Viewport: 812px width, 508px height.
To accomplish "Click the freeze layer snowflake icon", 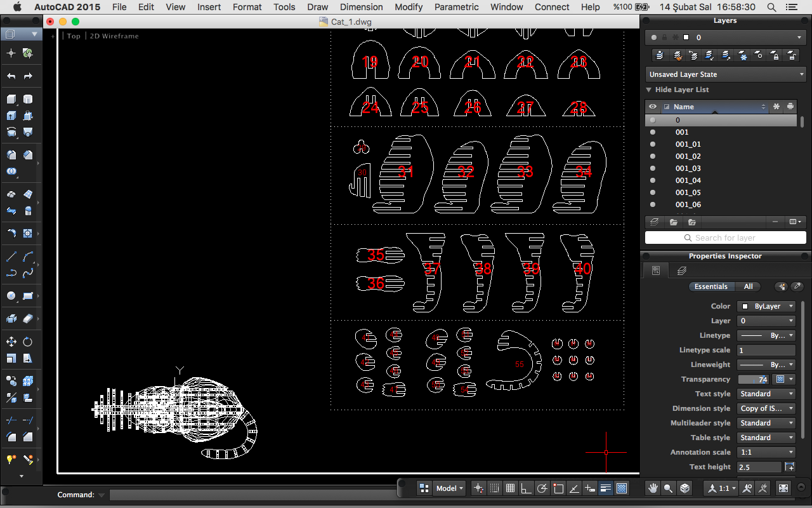I will pos(743,56).
